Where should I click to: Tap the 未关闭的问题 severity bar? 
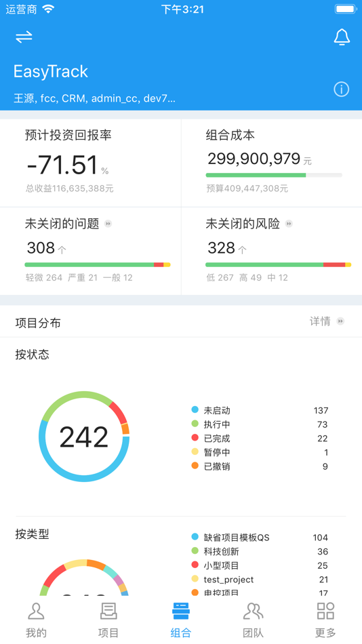[x=98, y=265]
